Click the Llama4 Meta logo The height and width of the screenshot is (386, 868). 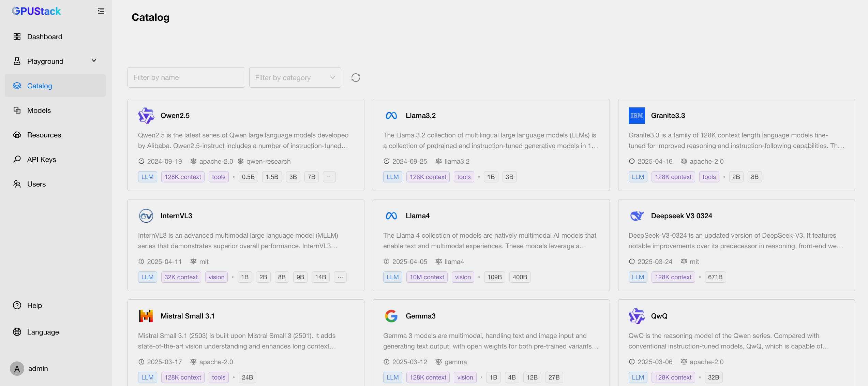click(x=391, y=216)
